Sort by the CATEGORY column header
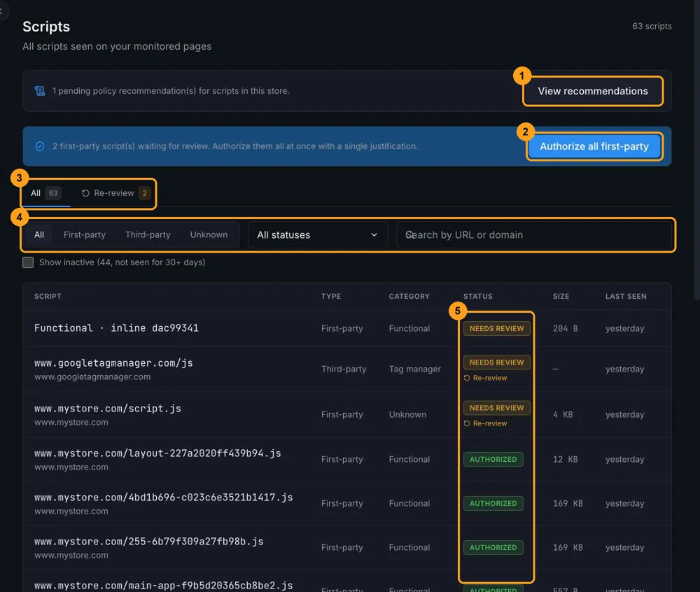Image resolution: width=700 pixels, height=592 pixels. point(409,296)
